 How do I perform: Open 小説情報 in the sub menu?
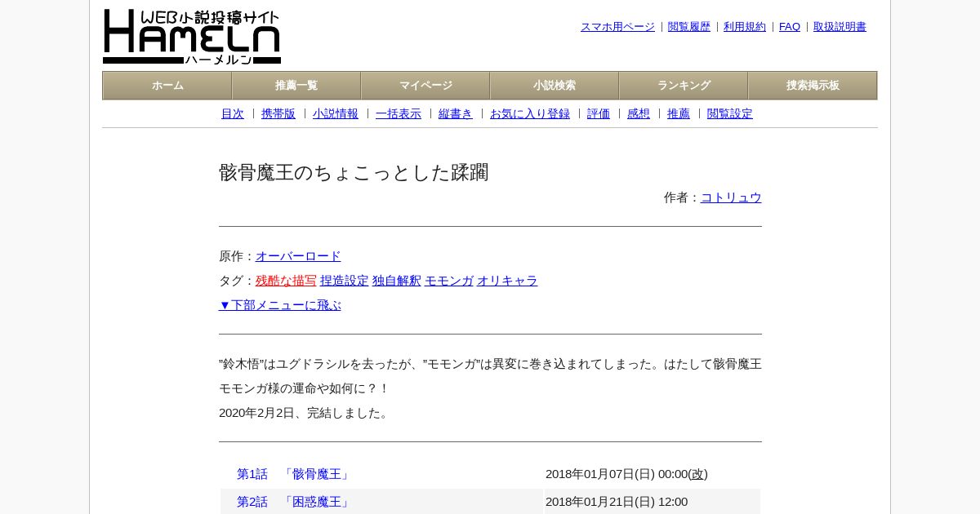pos(336,114)
